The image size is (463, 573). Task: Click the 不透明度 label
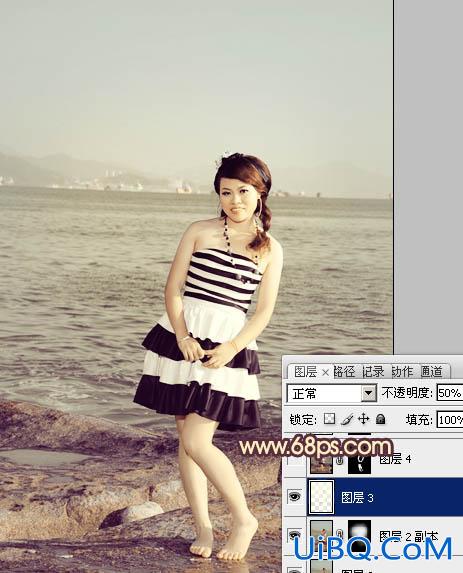(407, 393)
